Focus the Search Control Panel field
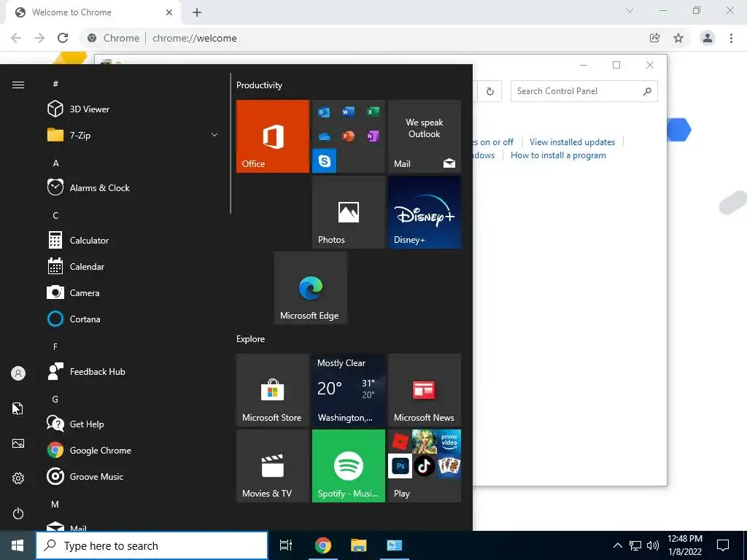747x560 pixels. point(584,91)
